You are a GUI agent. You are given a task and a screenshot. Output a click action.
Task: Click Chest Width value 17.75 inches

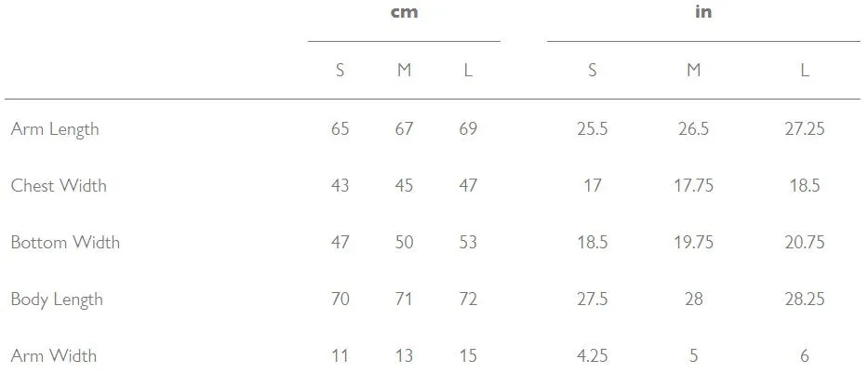694,185
